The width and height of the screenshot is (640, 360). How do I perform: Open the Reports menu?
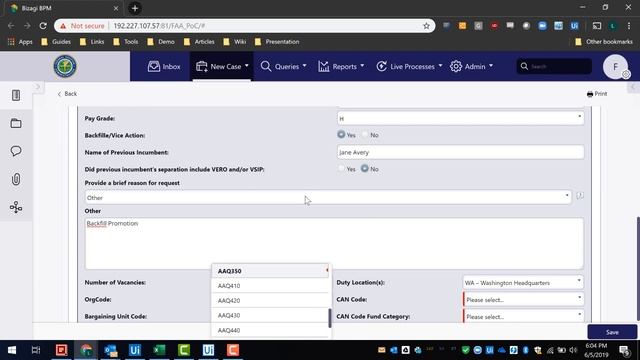pyautogui.click(x=341, y=66)
